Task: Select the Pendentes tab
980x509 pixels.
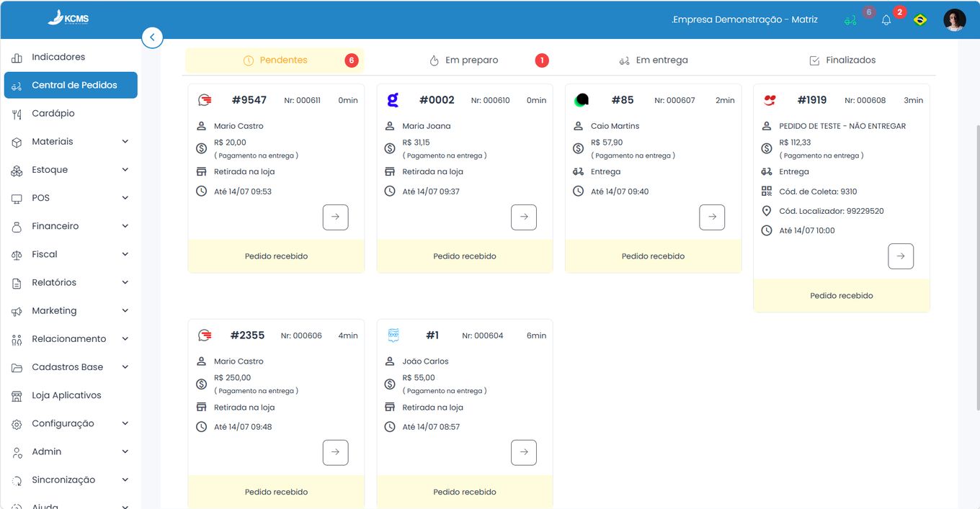Action: (x=275, y=60)
